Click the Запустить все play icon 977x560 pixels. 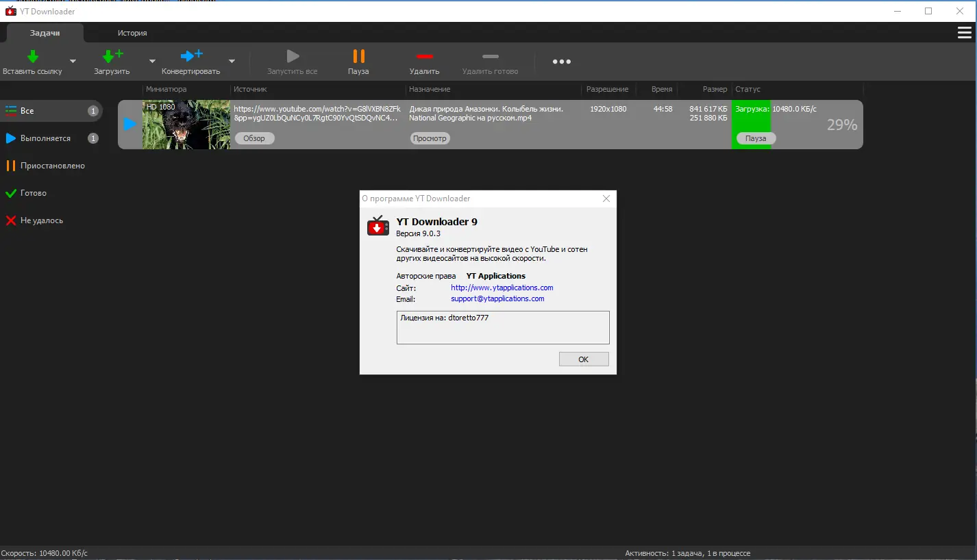[293, 56]
